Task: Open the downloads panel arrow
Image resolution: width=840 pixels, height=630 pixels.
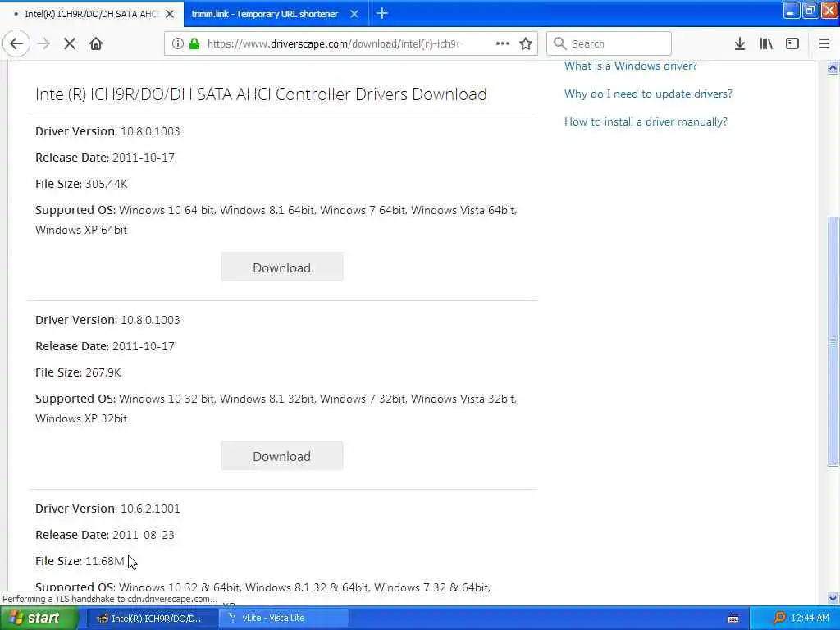Action: 740,44
